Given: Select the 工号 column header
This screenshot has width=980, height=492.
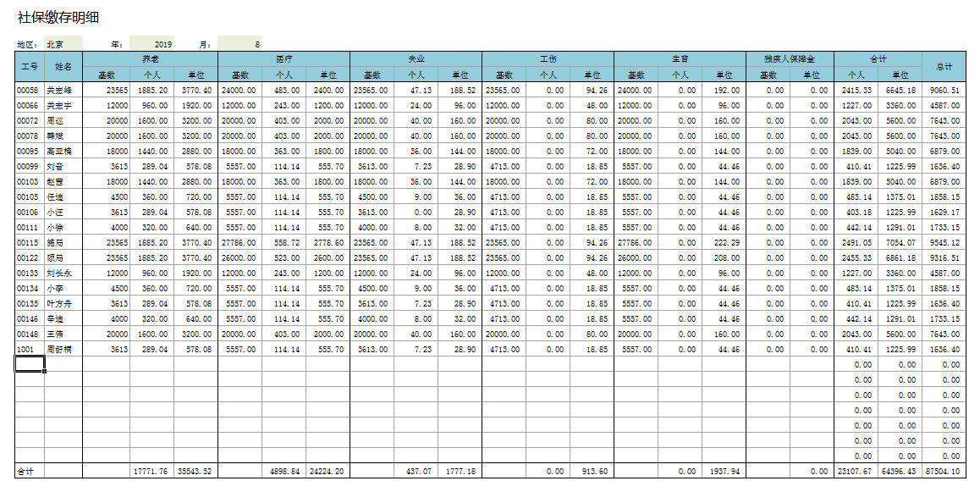Looking at the screenshot, I should tap(30, 66).
